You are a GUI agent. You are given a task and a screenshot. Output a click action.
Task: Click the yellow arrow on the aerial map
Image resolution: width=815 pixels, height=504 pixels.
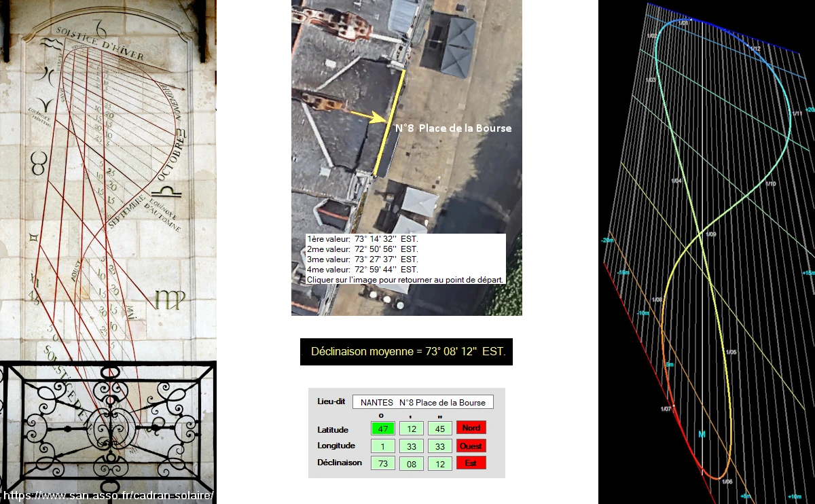tap(369, 115)
